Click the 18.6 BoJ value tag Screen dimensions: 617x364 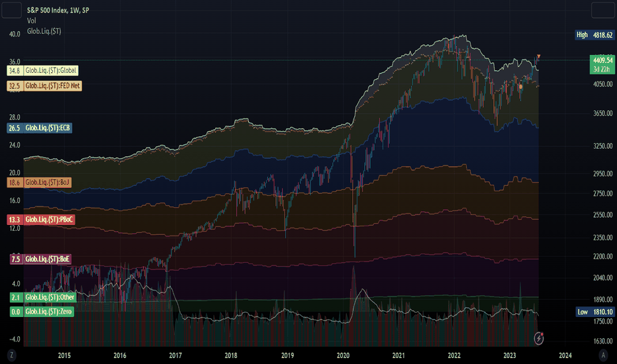click(x=15, y=183)
